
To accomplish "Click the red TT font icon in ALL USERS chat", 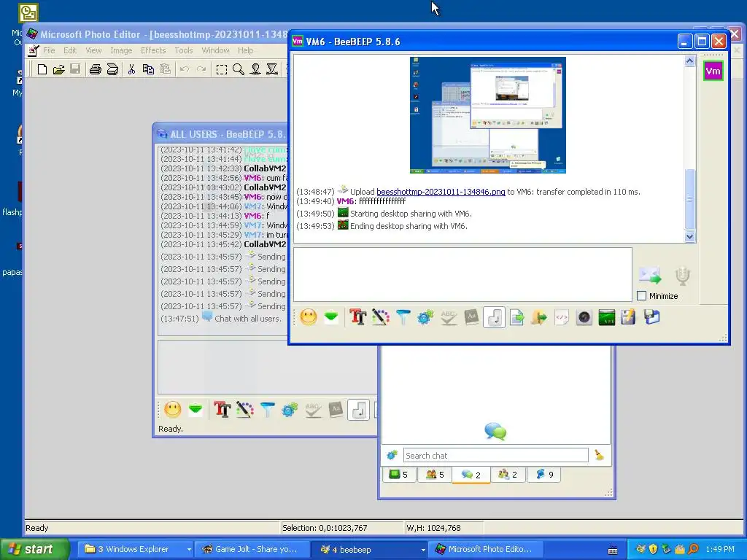I will point(222,409).
